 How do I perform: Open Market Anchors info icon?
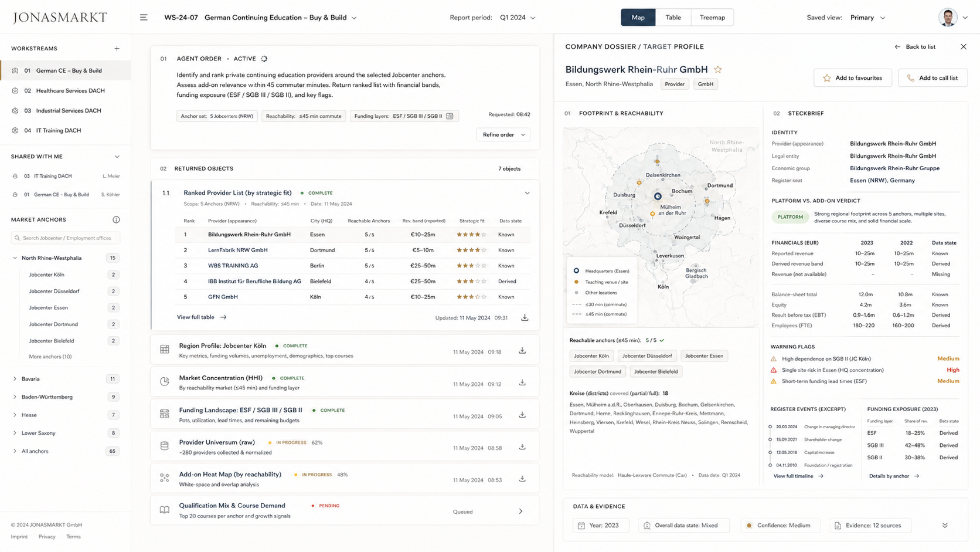click(116, 219)
